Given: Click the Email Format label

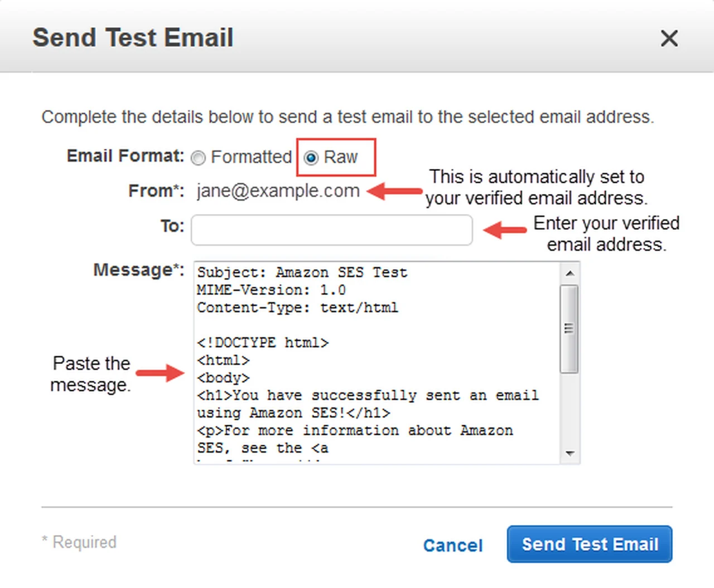Looking at the screenshot, I should coord(125,156).
